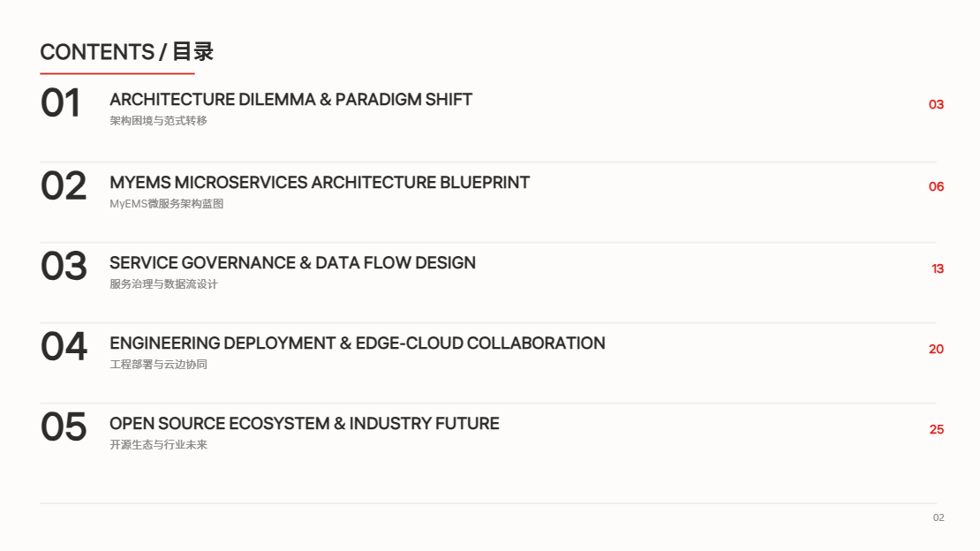
Task: Open MyEMS Microservices Architecture Blueprint title
Action: coord(320,183)
